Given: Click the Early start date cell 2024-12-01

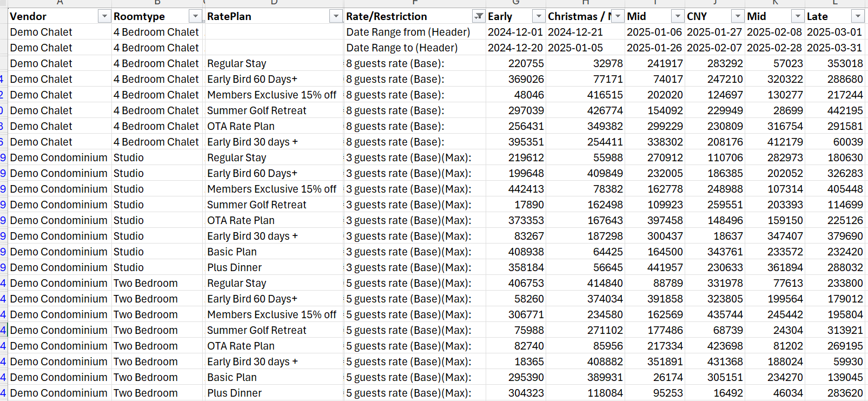Looking at the screenshot, I should click(x=515, y=32).
